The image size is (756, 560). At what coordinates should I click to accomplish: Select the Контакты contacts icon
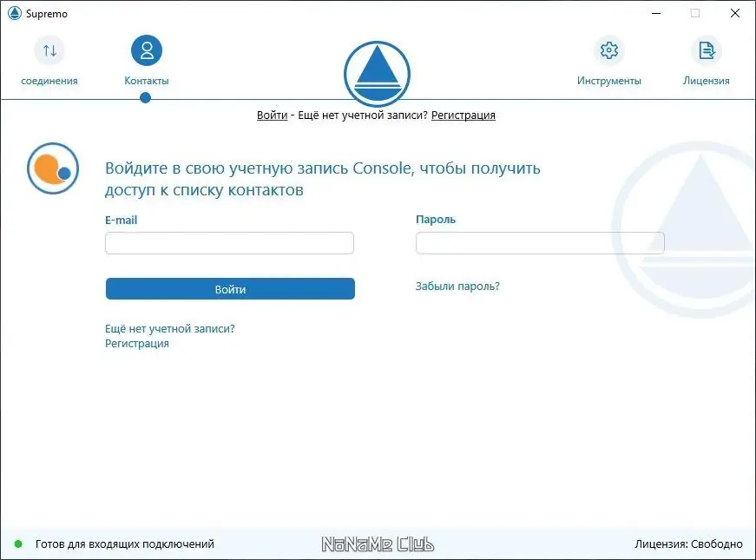[147, 50]
